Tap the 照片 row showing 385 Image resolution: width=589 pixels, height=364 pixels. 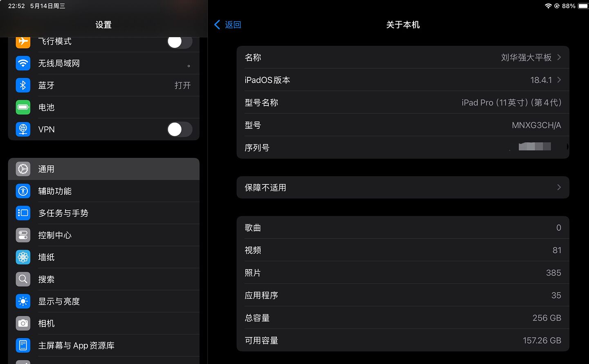(x=403, y=272)
